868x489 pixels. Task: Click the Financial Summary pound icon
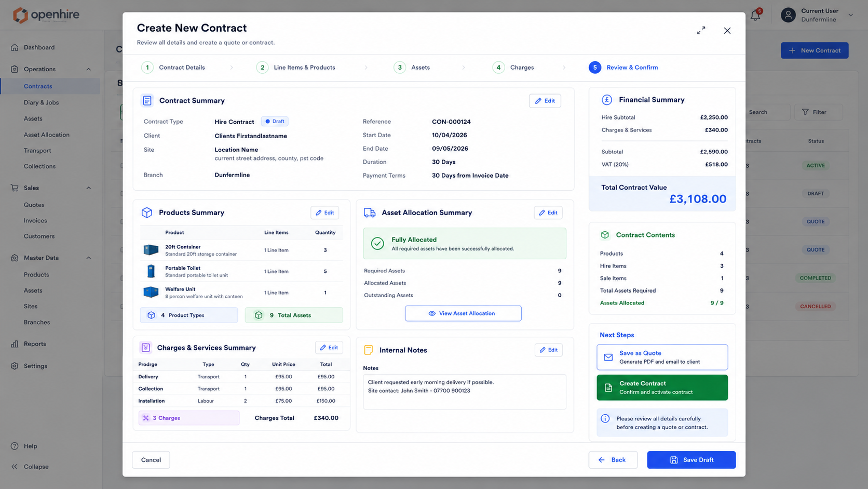coord(606,100)
